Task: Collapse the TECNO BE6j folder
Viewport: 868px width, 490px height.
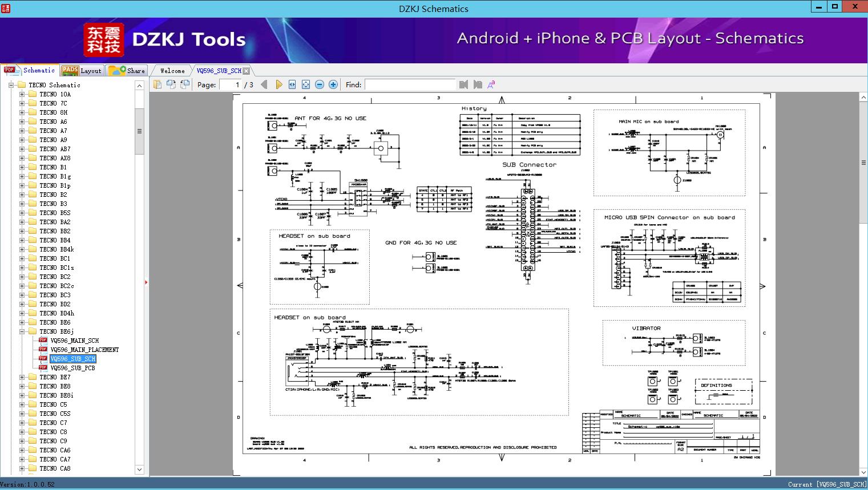Action: pyautogui.click(x=22, y=331)
